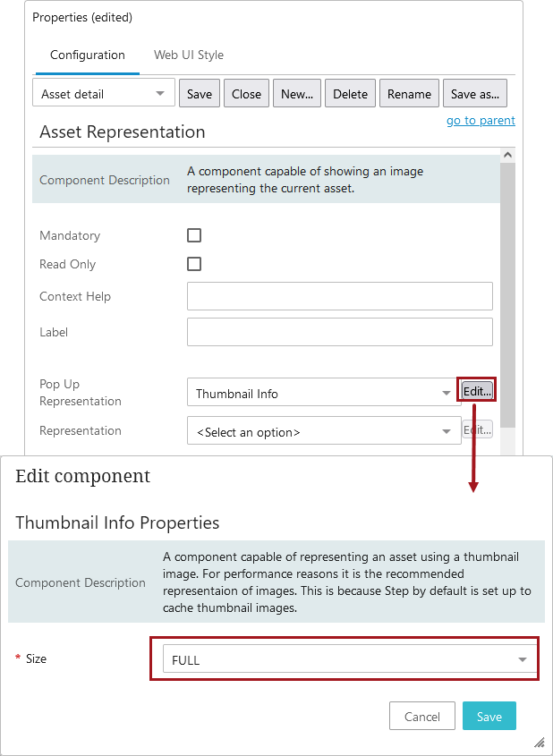Screen dimensions: 553x756
Task: Click the New button
Action: pyautogui.click(x=296, y=92)
